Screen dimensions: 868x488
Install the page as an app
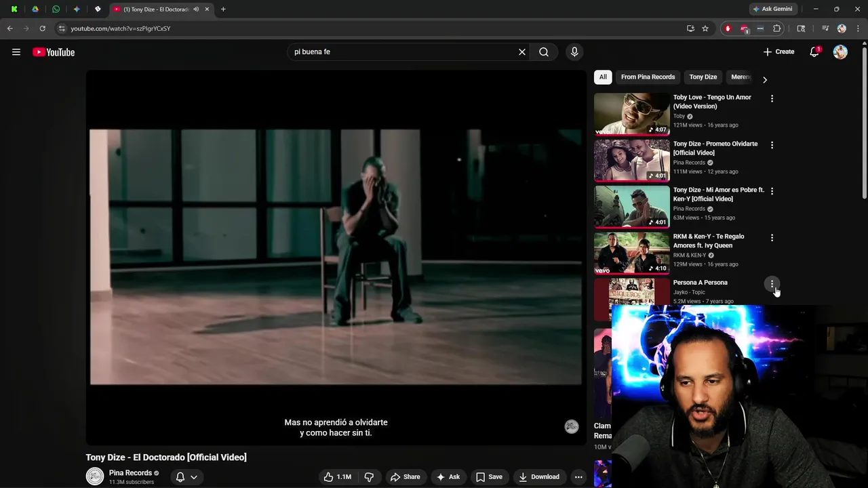coord(690,28)
